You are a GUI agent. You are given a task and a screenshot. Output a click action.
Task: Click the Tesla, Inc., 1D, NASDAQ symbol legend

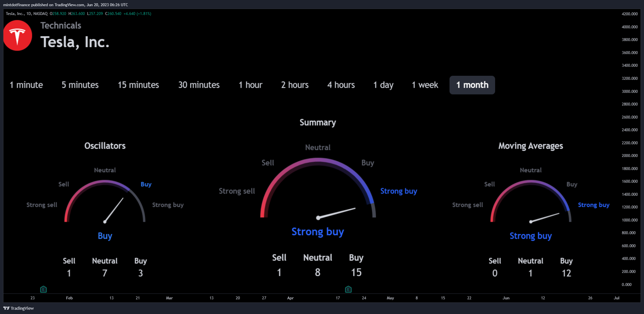coord(27,14)
